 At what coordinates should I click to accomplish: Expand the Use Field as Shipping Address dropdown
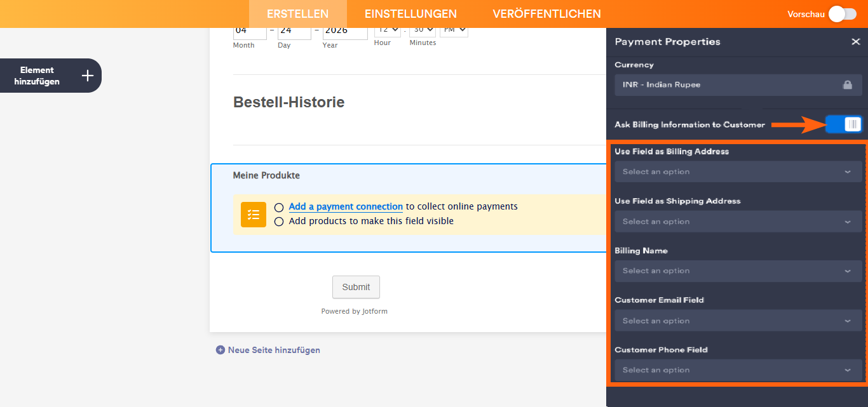(x=738, y=221)
